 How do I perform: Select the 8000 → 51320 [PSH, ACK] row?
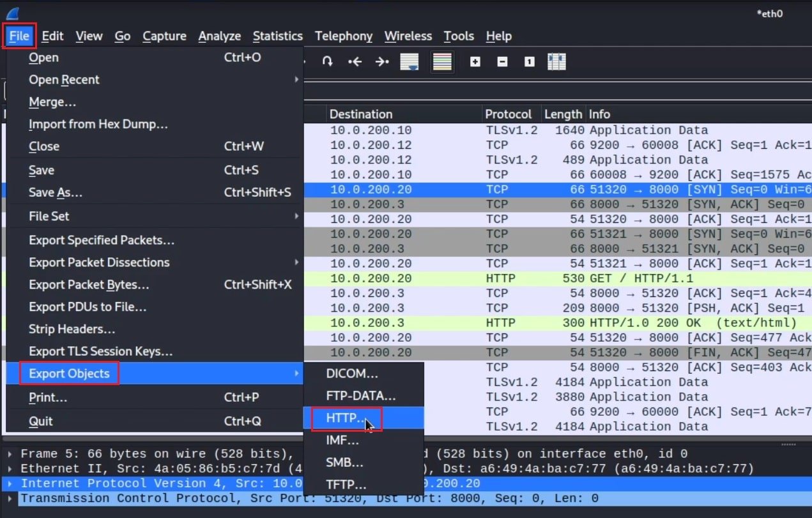tap(558, 309)
